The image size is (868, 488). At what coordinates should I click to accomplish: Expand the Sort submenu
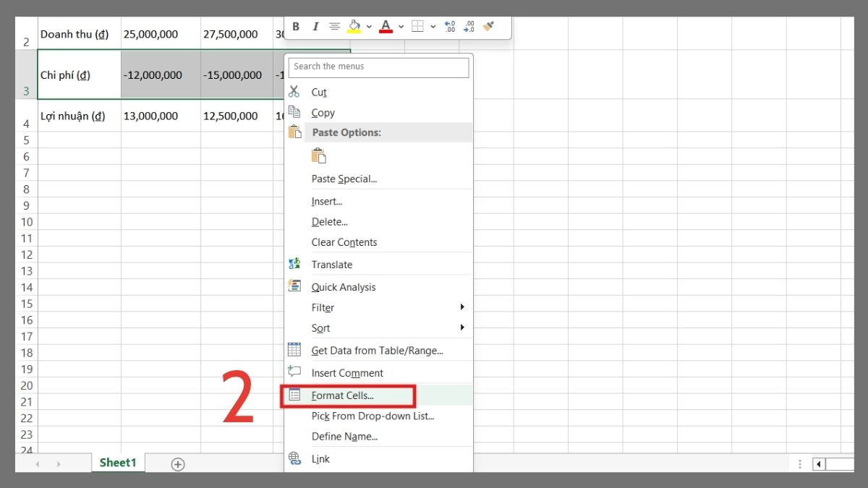tap(463, 328)
